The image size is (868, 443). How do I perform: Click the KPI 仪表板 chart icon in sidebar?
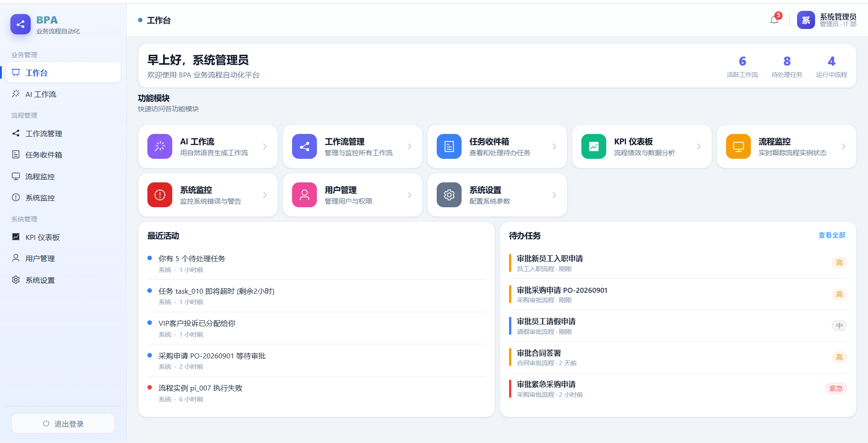(16, 237)
